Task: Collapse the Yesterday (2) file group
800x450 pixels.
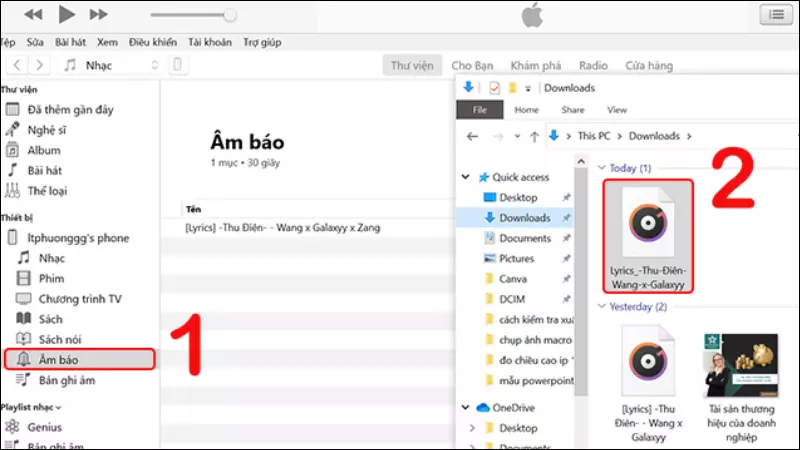Action: click(x=602, y=307)
